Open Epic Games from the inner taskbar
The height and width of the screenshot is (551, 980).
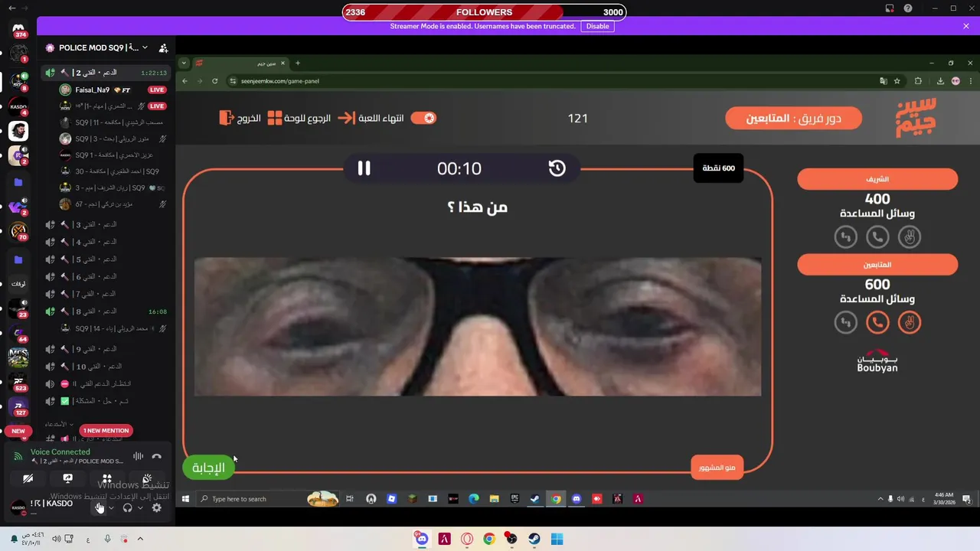(x=514, y=499)
